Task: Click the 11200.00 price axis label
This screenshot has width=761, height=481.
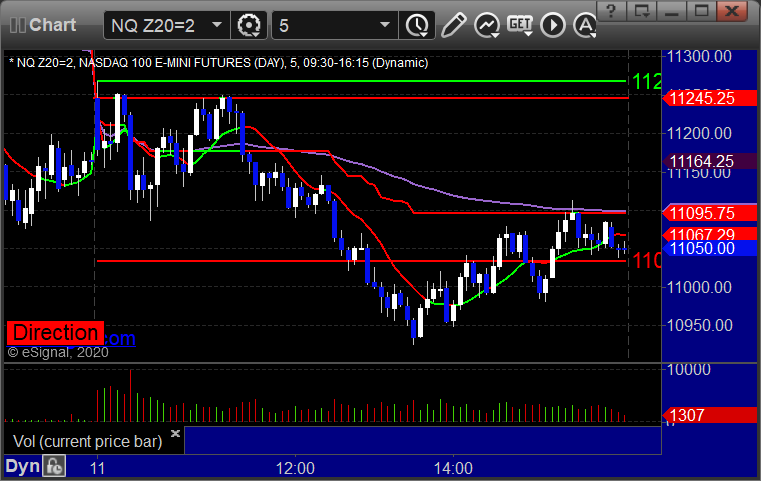Action: pyautogui.click(x=699, y=133)
